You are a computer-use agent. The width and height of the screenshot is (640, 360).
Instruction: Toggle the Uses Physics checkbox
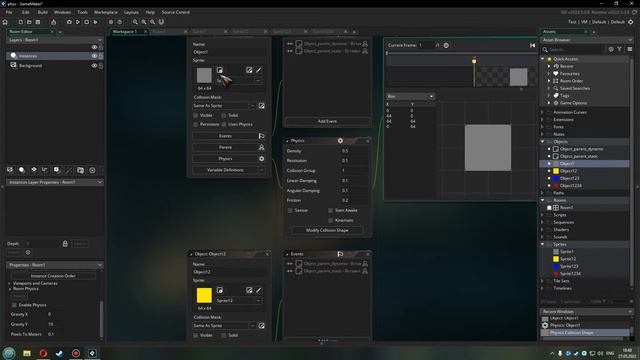point(224,124)
